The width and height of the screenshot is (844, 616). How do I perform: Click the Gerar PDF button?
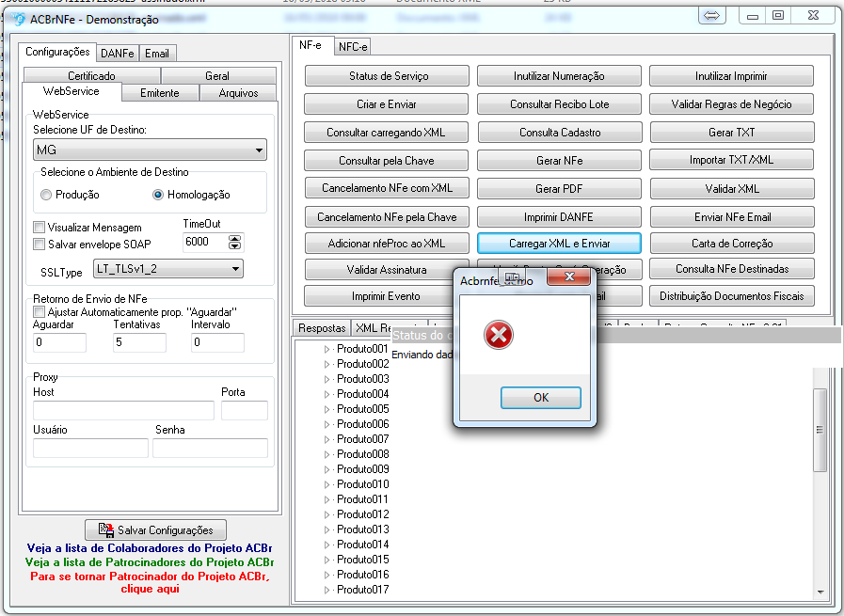[x=559, y=189]
